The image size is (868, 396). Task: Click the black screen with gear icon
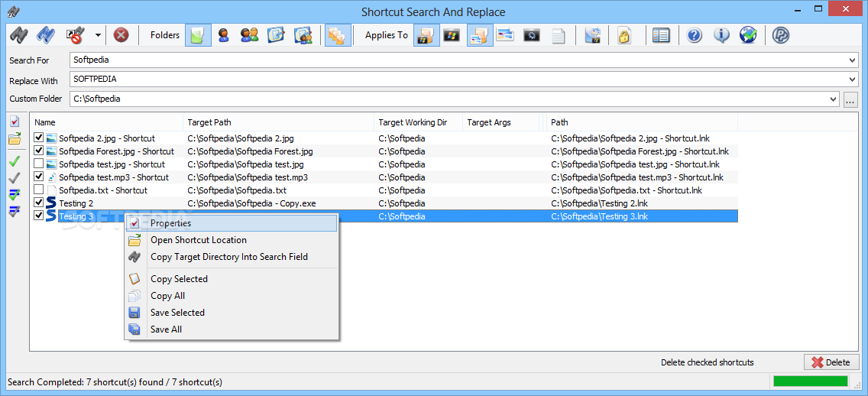point(532,35)
